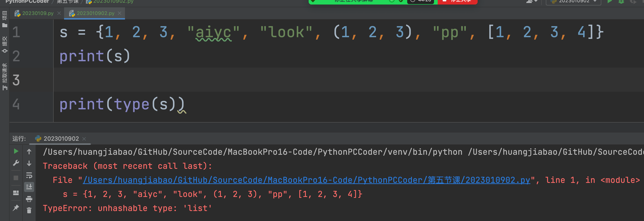
Task: Click the grey Stop square in Run panel
Action: [16, 178]
